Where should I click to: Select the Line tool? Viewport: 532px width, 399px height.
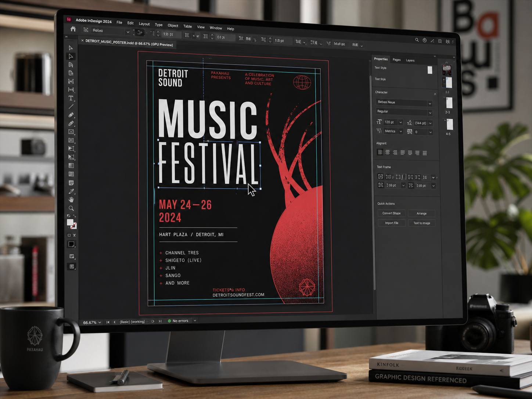71,107
